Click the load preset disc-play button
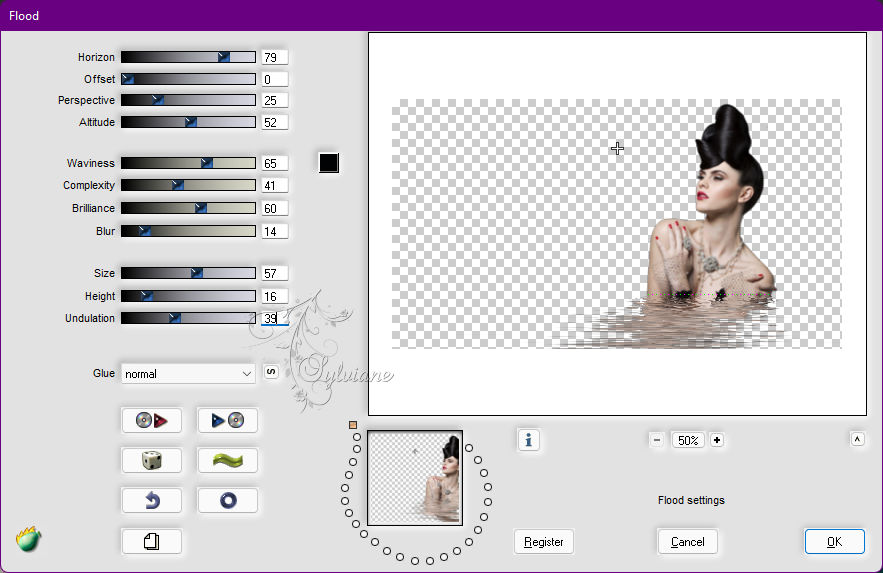883x573 pixels. [151, 420]
